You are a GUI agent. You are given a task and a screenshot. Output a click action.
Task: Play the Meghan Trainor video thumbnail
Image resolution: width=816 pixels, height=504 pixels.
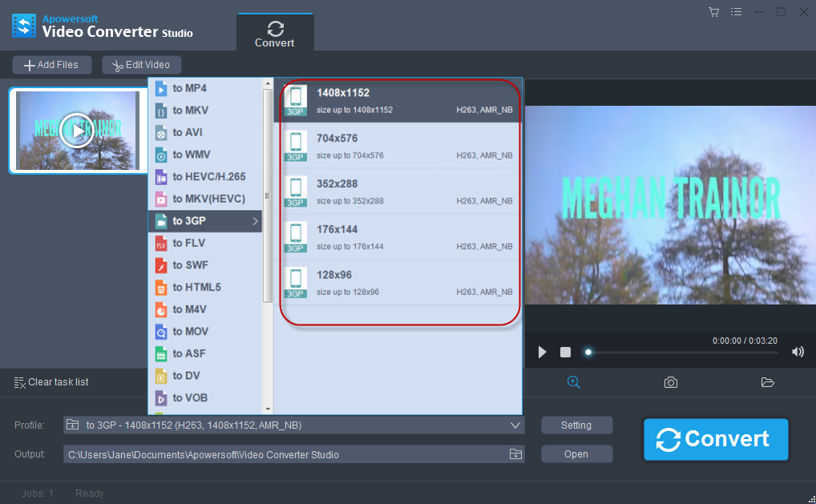tap(77, 130)
